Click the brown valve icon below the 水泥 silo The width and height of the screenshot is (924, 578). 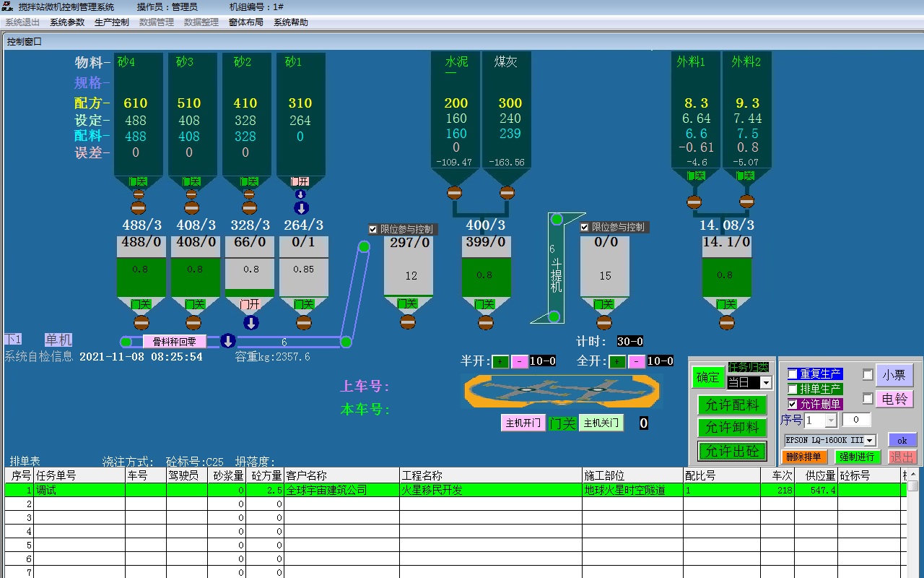tap(454, 192)
